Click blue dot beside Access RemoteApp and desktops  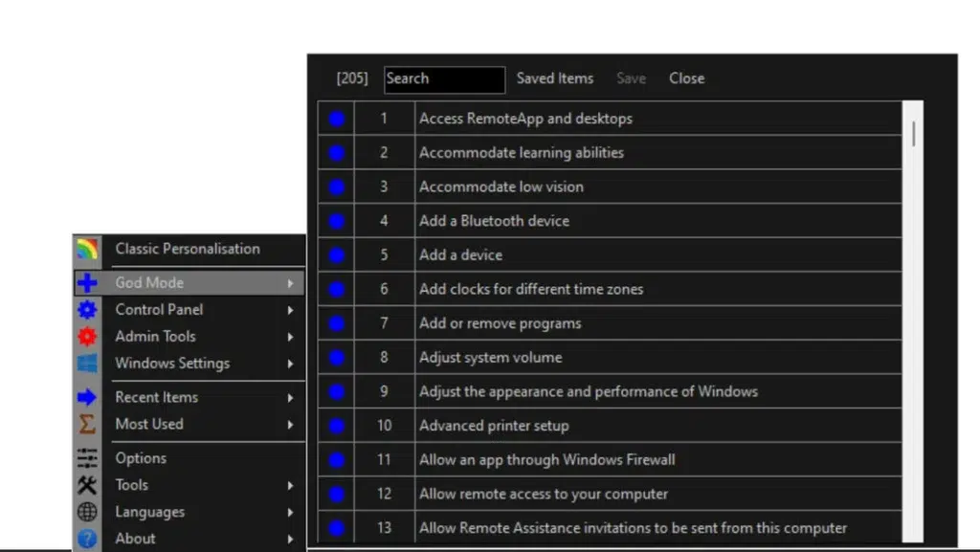tap(336, 119)
